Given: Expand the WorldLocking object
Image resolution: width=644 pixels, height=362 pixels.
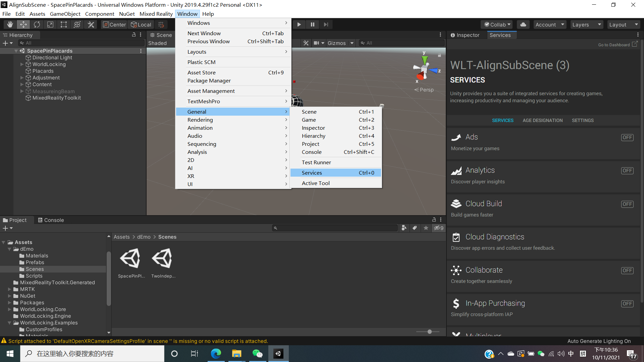Looking at the screenshot, I should [x=22, y=64].
